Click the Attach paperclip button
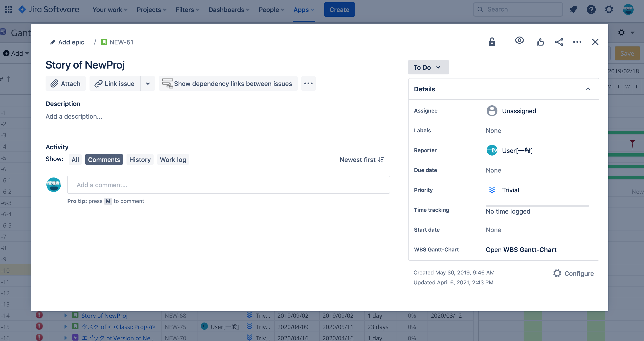The height and width of the screenshot is (341, 644). click(x=65, y=83)
